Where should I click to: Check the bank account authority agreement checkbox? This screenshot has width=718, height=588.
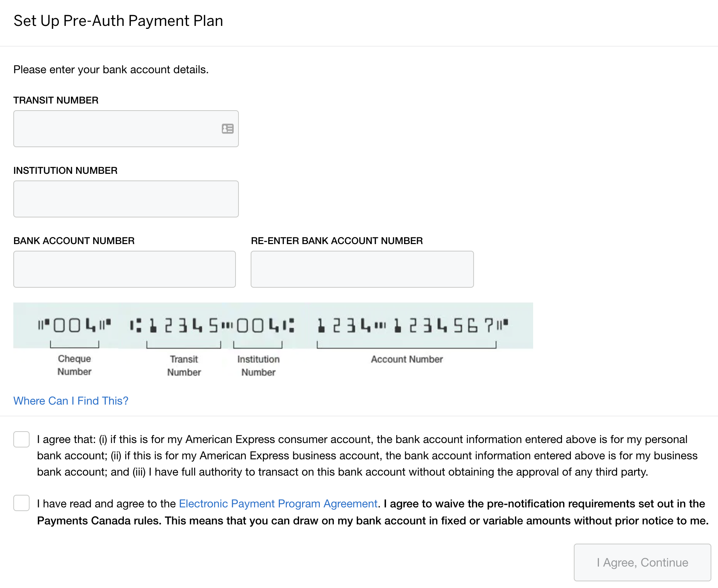click(21, 439)
